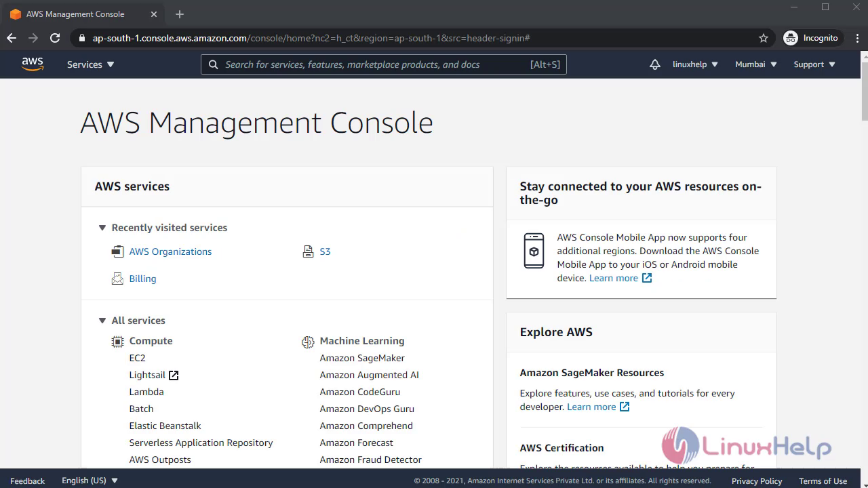Click the external icon beside mobile Learn more

tap(647, 278)
